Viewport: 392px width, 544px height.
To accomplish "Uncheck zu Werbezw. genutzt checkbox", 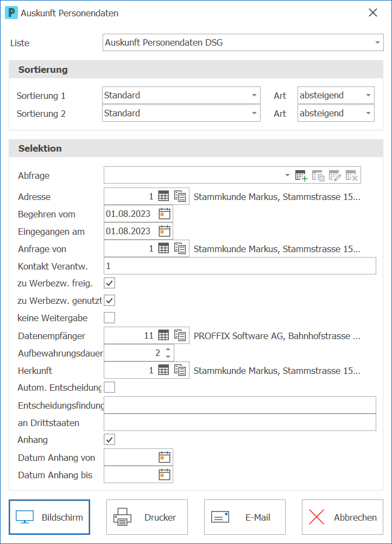I will coord(110,301).
